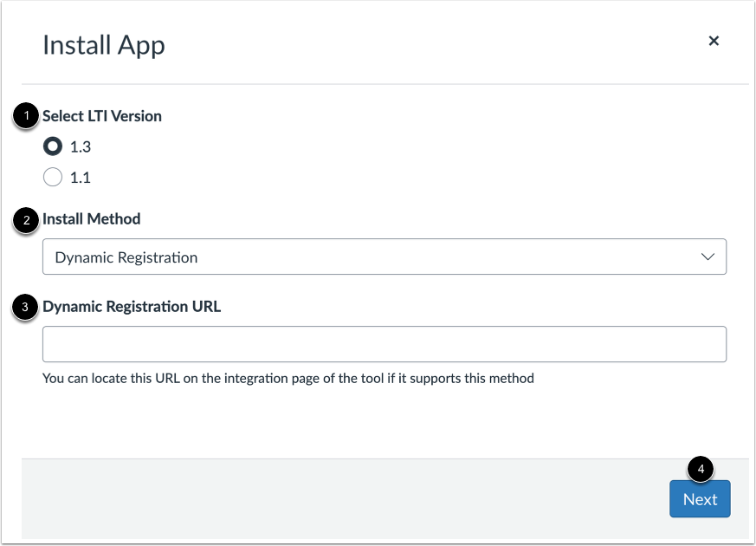756x546 pixels.
Task: Click the helper text about locating the URL
Action: (x=287, y=378)
